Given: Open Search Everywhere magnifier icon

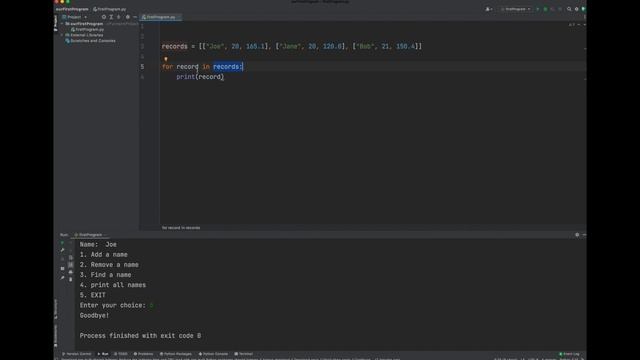Looking at the screenshot, I should (x=569, y=9).
